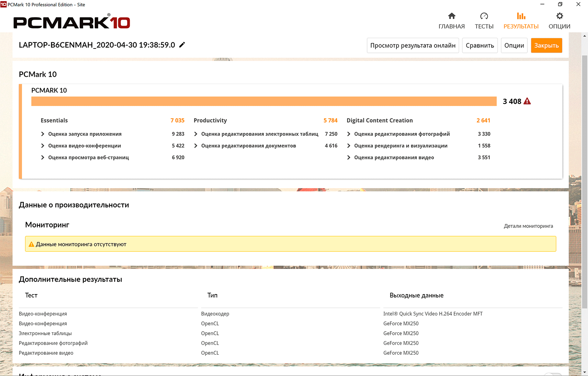Click the red warning triangle beside score 3 408
Viewport: 588px width, 376px height.
point(527,101)
